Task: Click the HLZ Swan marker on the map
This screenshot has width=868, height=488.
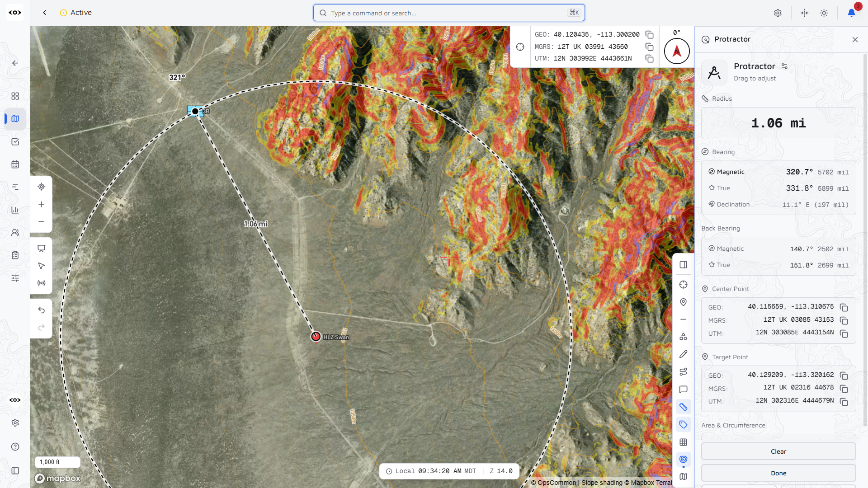Action: point(316,336)
